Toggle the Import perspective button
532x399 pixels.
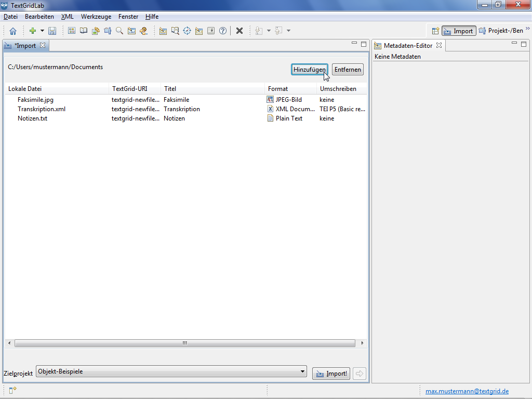[x=459, y=31]
